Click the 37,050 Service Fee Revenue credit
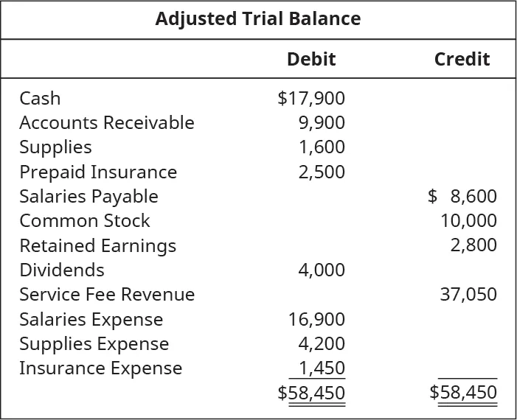 pos(468,295)
